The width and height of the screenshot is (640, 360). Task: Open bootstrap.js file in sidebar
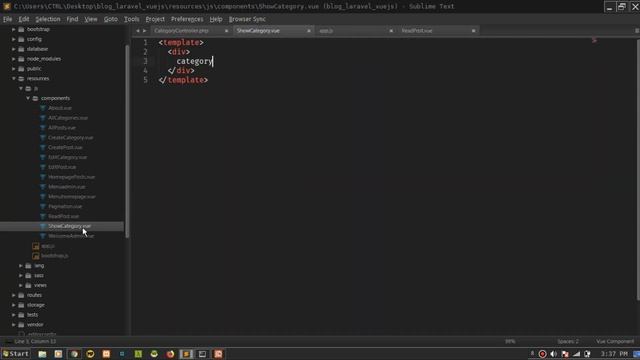[55, 256]
